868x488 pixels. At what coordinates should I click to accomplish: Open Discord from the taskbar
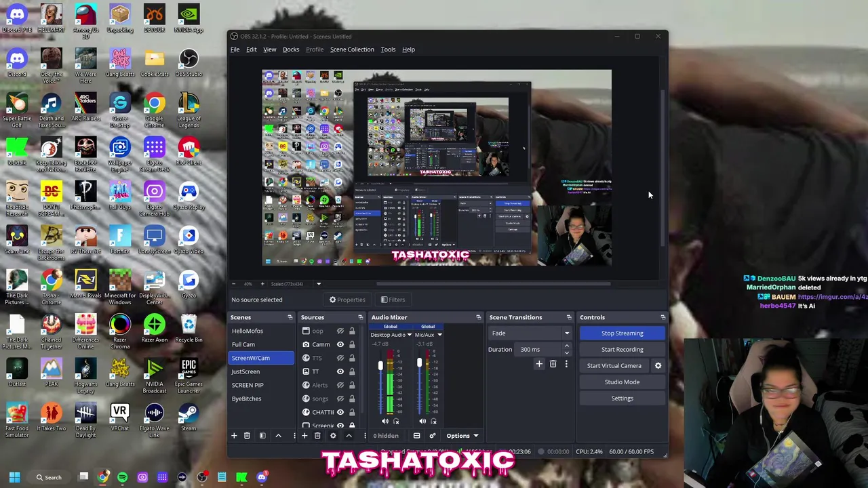click(262, 477)
